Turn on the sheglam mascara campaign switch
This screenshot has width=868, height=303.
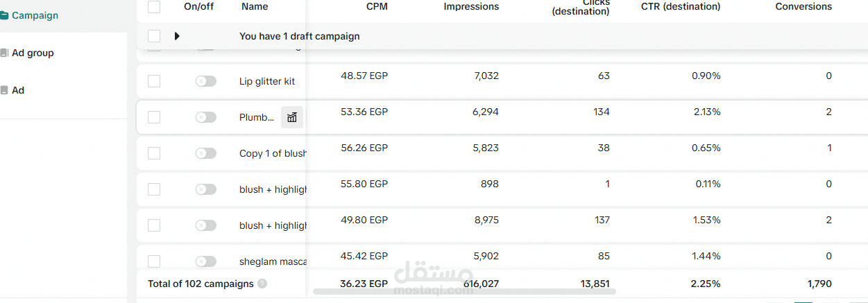pos(206,261)
